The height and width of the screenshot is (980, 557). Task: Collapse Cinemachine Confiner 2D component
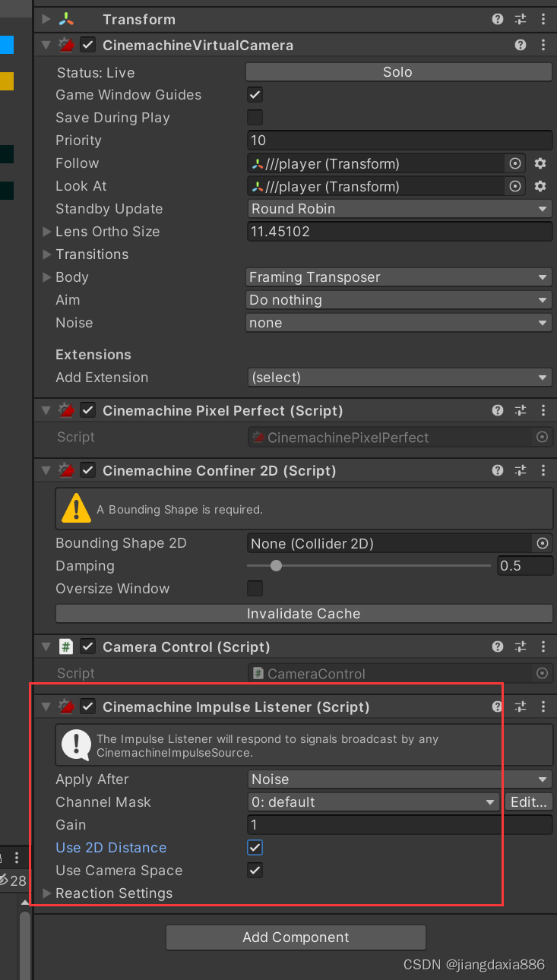[x=46, y=471]
